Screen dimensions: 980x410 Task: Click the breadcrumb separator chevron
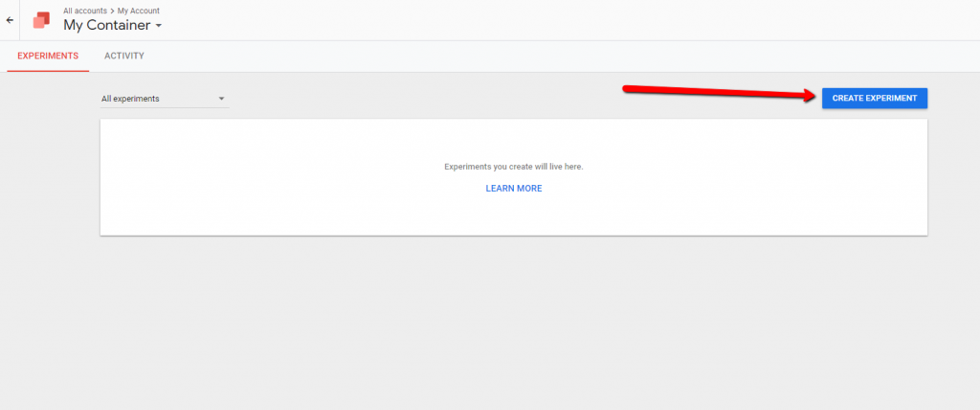(112, 11)
